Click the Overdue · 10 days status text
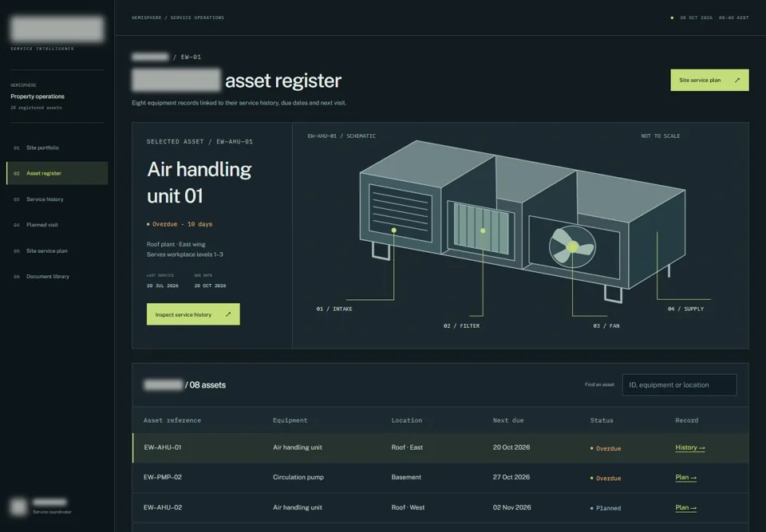Image resolution: width=766 pixels, height=532 pixels. click(180, 224)
